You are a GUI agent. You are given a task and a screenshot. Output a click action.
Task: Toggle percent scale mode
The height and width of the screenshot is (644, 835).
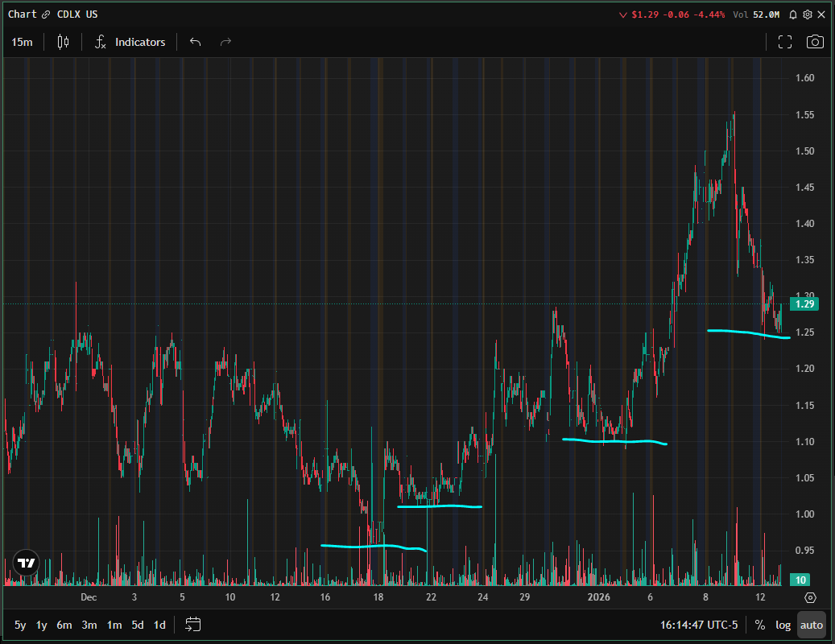(760, 625)
